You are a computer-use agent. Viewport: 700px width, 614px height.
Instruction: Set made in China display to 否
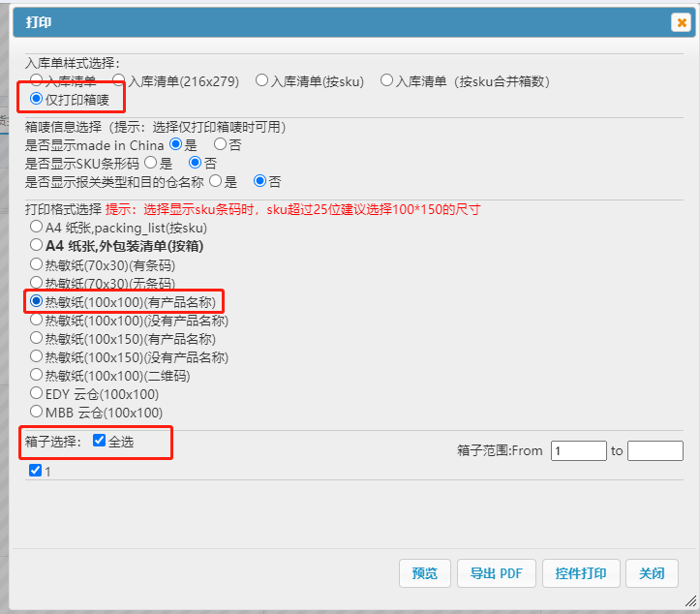coord(220,144)
